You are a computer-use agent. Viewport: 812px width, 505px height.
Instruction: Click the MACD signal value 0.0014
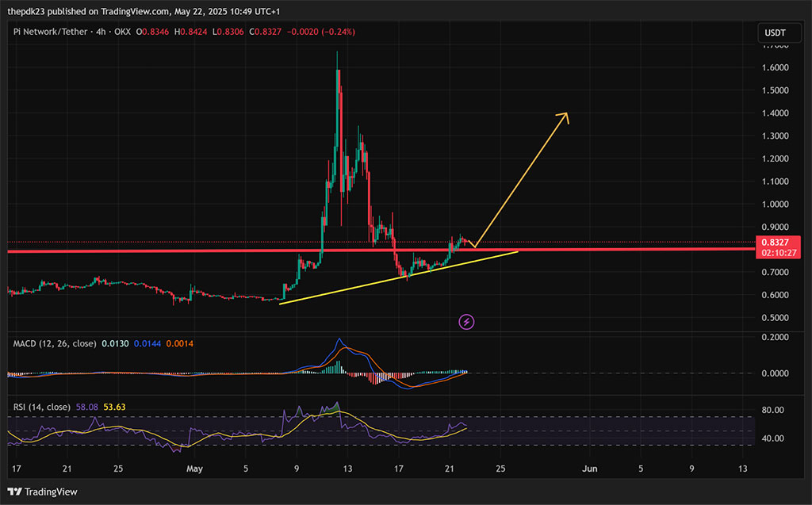pos(180,343)
